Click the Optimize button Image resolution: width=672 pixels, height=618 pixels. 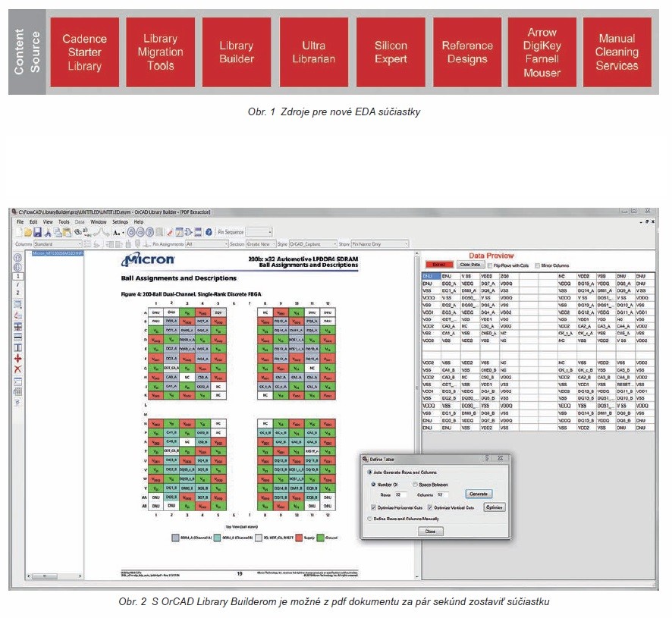click(x=495, y=507)
